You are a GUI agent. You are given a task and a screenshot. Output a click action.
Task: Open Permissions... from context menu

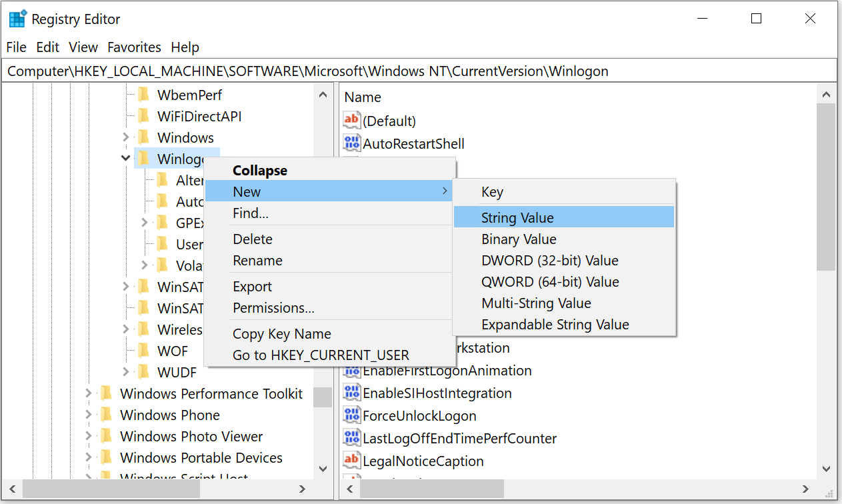[273, 308]
